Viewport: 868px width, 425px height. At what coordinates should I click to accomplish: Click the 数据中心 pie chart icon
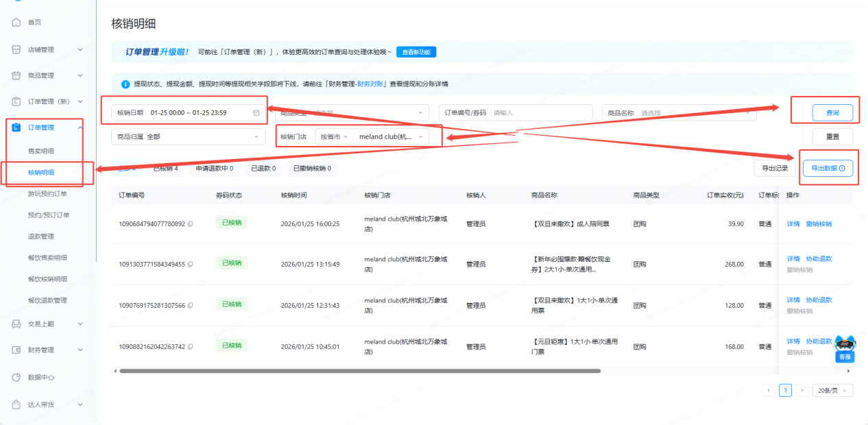pos(16,378)
